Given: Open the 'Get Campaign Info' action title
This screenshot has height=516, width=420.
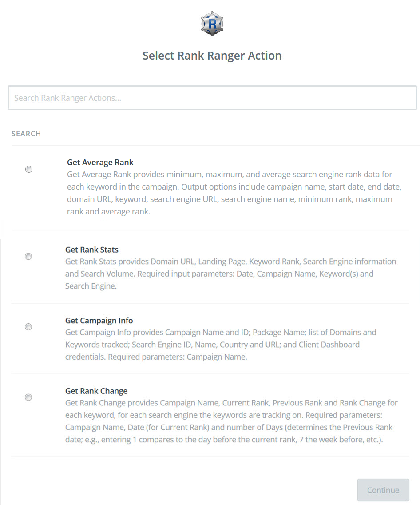Looking at the screenshot, I should point(99,320).
